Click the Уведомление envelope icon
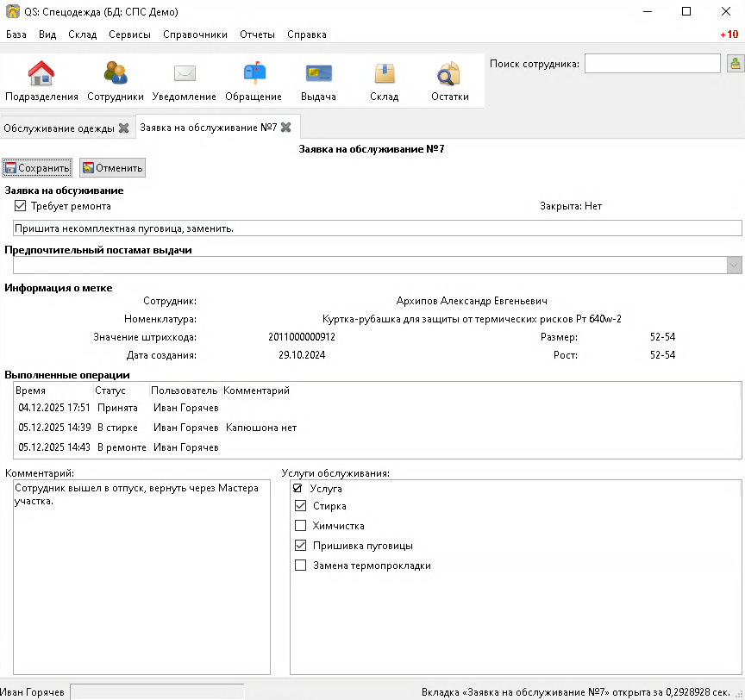Viewport: 745px width, 700px height. 185,75
